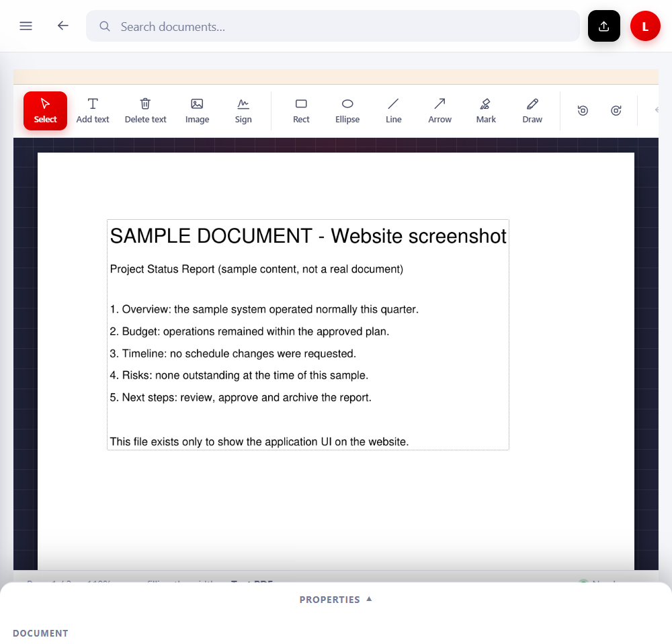Choose the Delete text tool
This screenshot has height=644, width=672.
[145, 111]
